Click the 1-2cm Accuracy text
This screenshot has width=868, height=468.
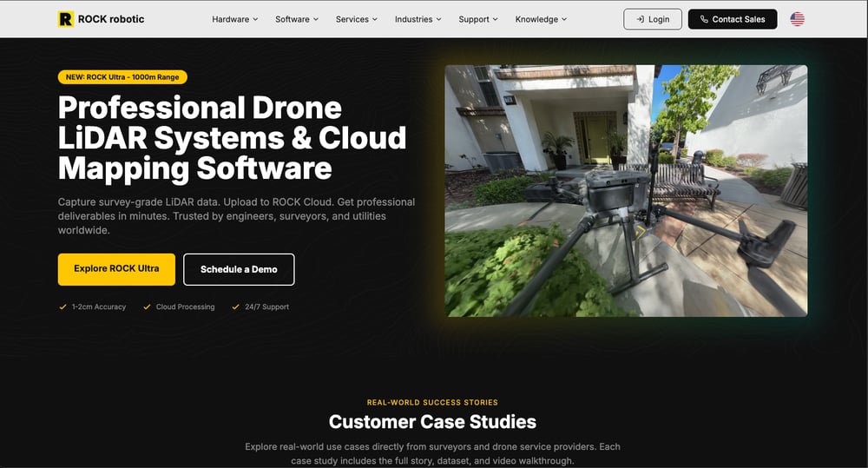[x=99, y=307]
